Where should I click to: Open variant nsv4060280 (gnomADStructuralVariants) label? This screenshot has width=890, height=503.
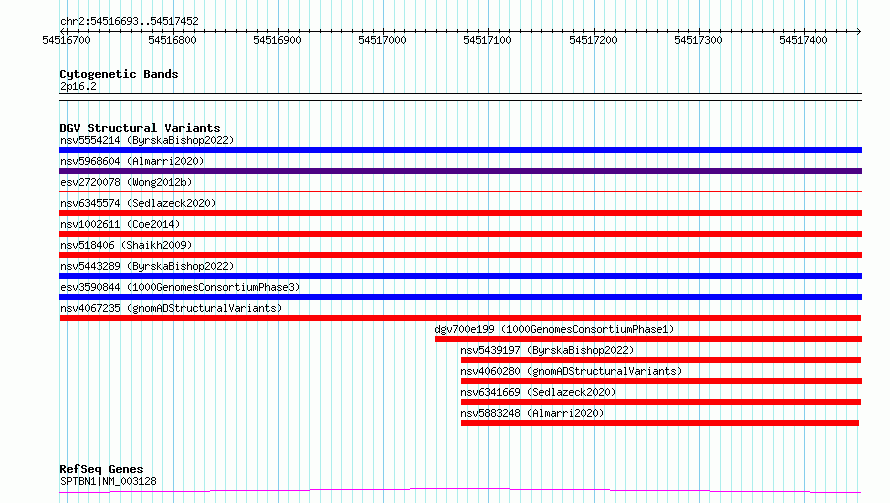pos(571,371)
